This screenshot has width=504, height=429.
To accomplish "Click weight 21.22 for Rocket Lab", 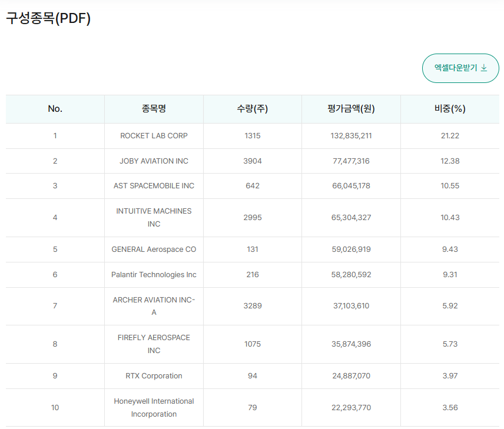I will (450, 135).
